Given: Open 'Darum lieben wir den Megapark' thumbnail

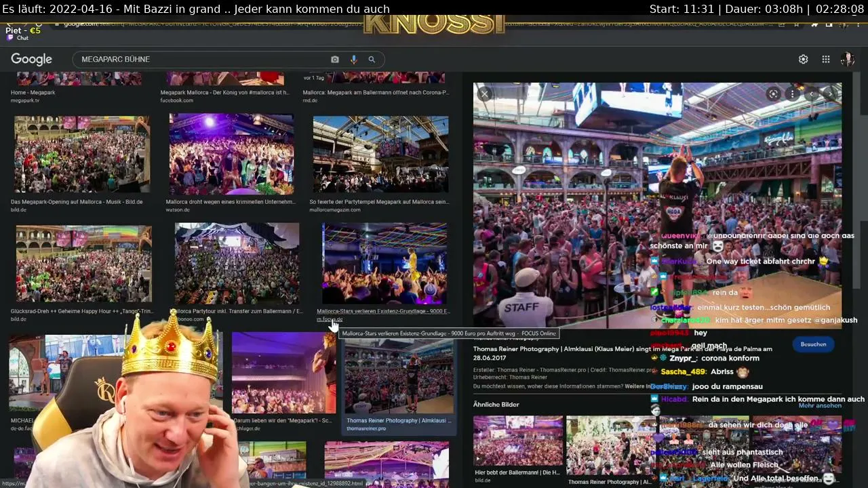Looking at the screenshot, I should coord(283,373).
